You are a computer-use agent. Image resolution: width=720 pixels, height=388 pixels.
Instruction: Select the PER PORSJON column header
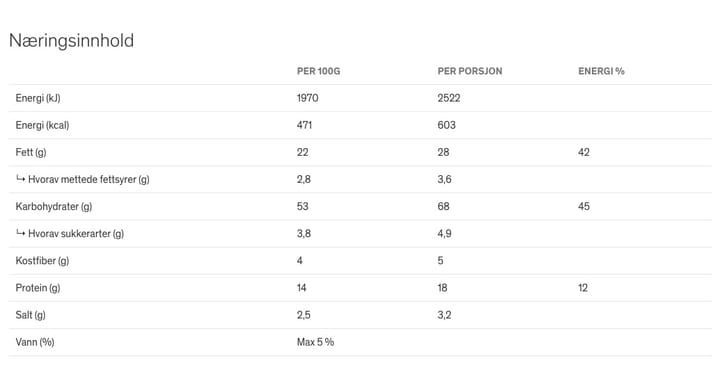(x=470, y=71)
